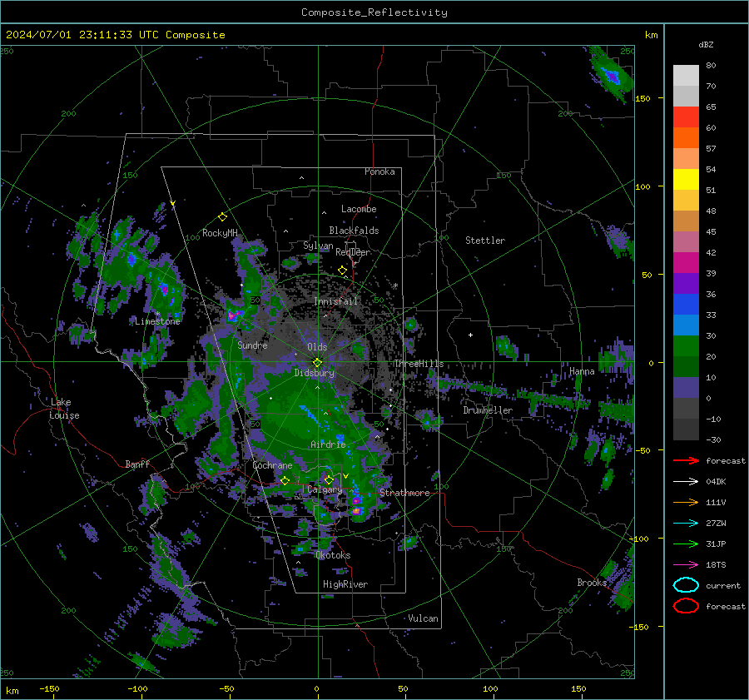This screenshot has width=749, height=700.
Task: Click the -30 dBZ scale value
Action: point(713,439)
